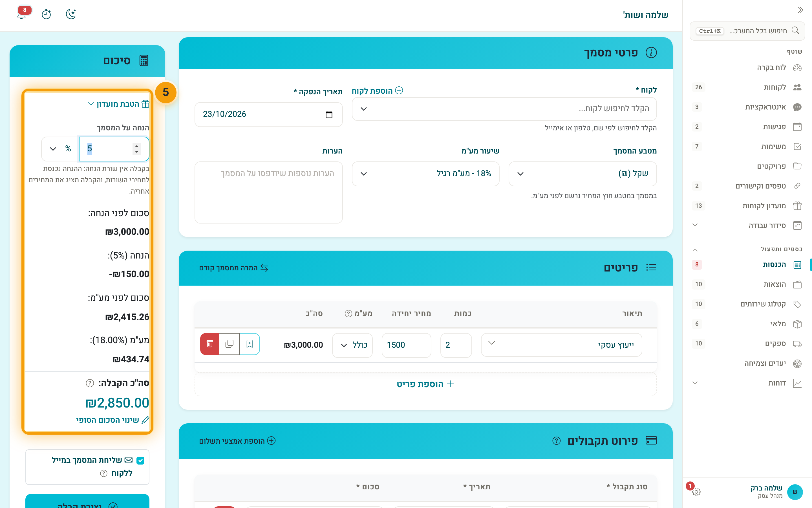812x508 pixels.
Task: Open the notifications bell
Action: (22, 14)
